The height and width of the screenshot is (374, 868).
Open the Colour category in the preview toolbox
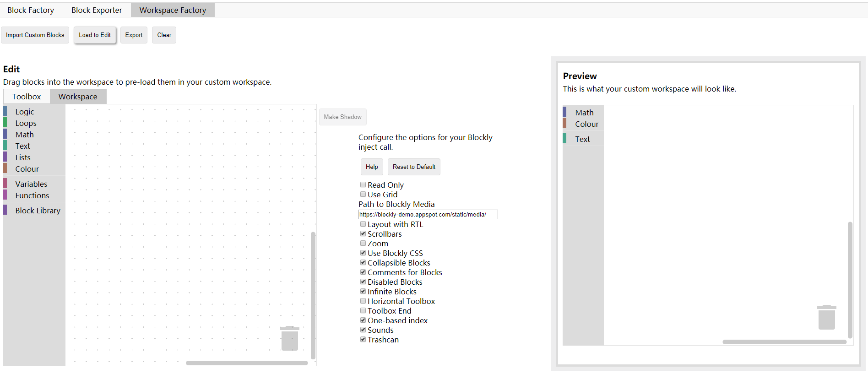pyautogui.click(x=586, y=124)
